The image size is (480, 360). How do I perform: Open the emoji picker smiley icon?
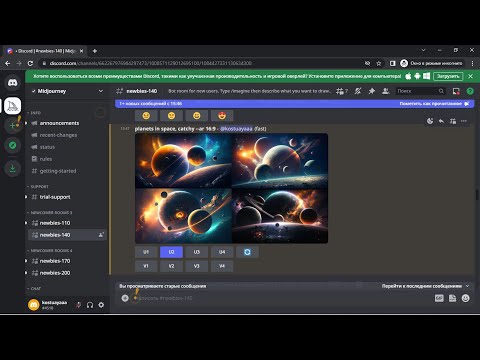tap(466, 298)
